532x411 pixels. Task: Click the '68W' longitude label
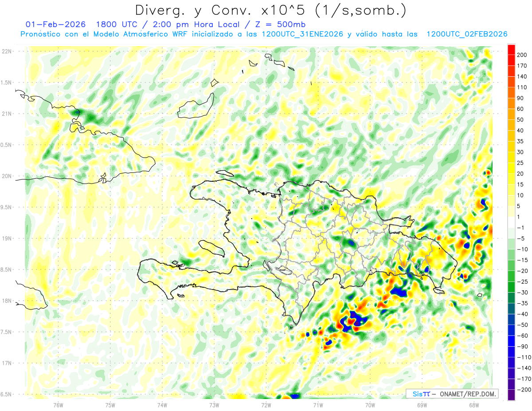click(x=474, y=404)
